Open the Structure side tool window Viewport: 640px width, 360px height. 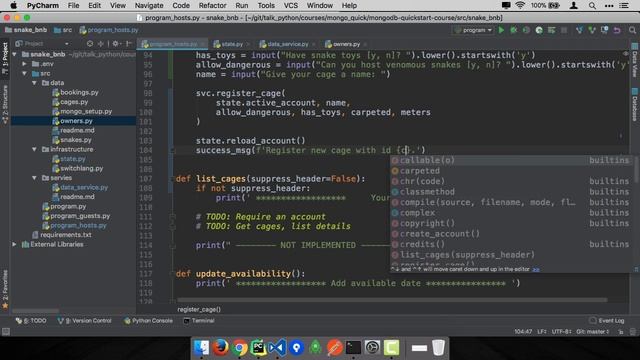coord(5,104)
